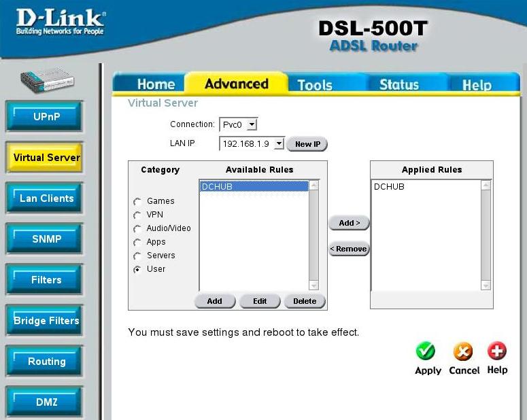The height and width of the screenshot is (420, 527).
Task: Open the Bridge Filters sidebar page
Action: [44, 321]
